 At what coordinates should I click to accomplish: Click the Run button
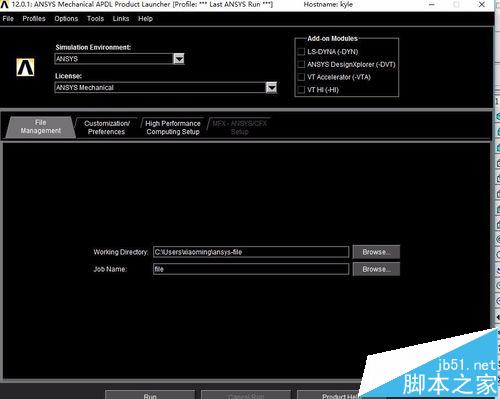pos(150,395)
